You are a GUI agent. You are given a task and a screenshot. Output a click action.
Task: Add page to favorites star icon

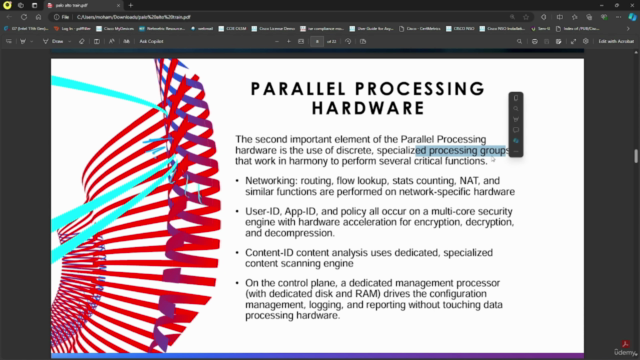click(x=526, y=17)
